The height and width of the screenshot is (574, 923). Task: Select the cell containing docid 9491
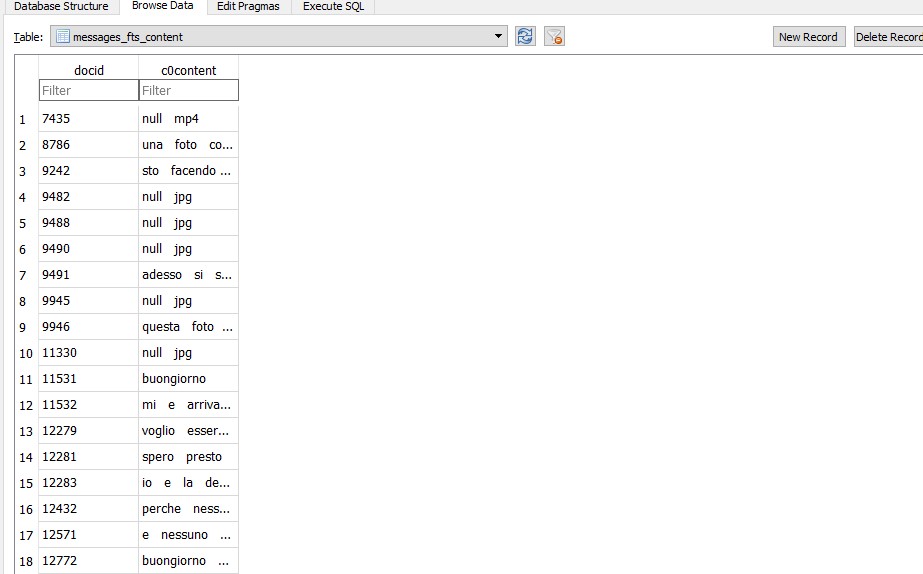pyautogui.click(x=88, y=275)
